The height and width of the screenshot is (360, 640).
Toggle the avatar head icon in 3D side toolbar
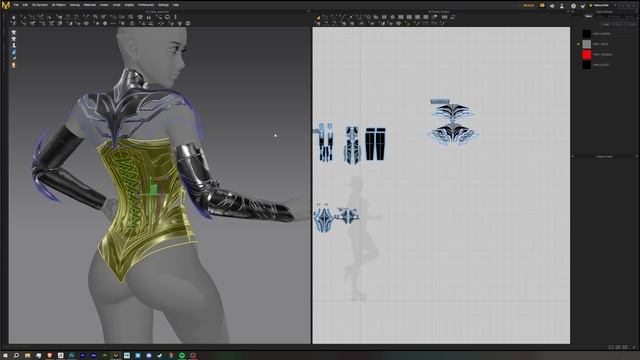coord(13,65)
